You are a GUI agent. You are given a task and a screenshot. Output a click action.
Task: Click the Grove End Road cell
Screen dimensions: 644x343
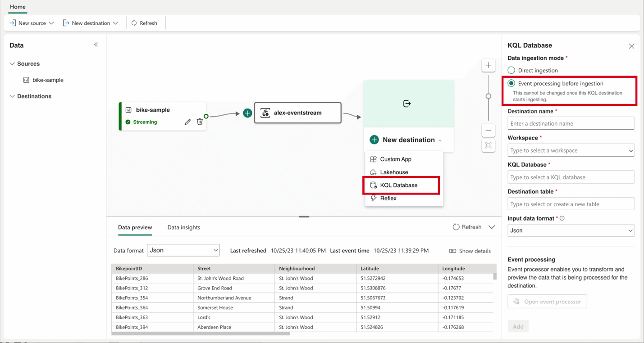234,288
